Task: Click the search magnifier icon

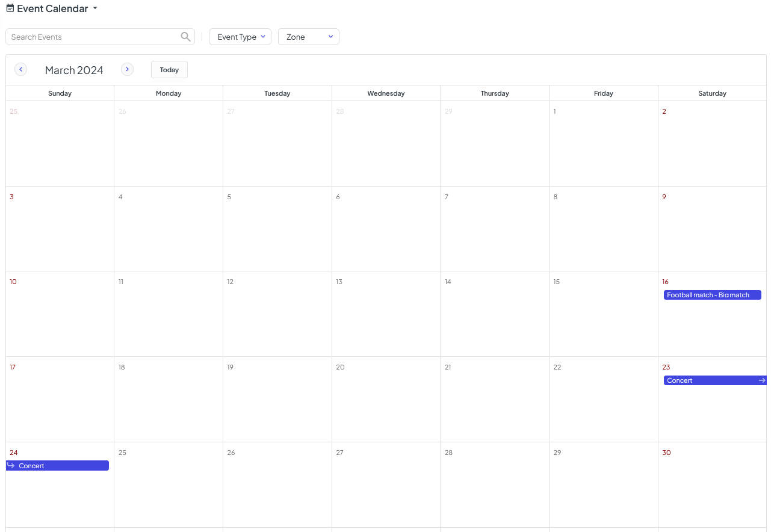Action: (x=186, y=37)
